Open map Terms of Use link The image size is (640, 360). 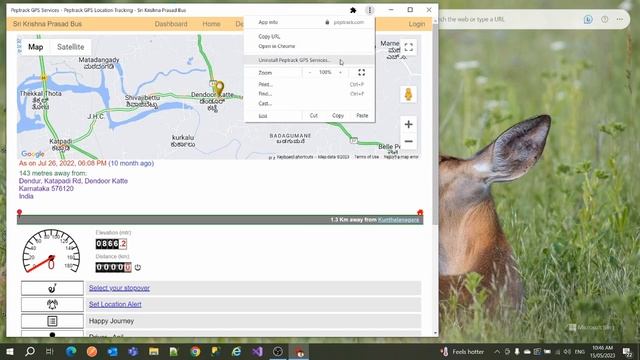click(x=367, y=157)
